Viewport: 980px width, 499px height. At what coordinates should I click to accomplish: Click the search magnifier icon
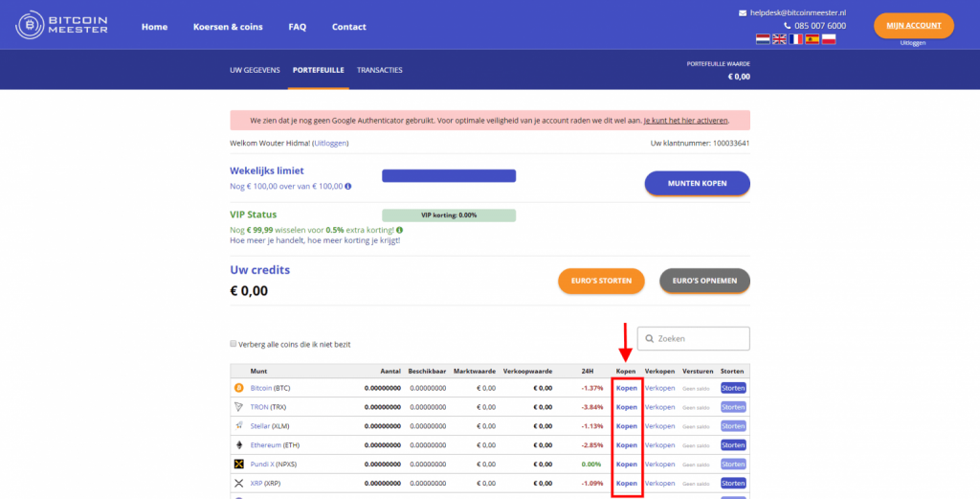coord(650,339)
